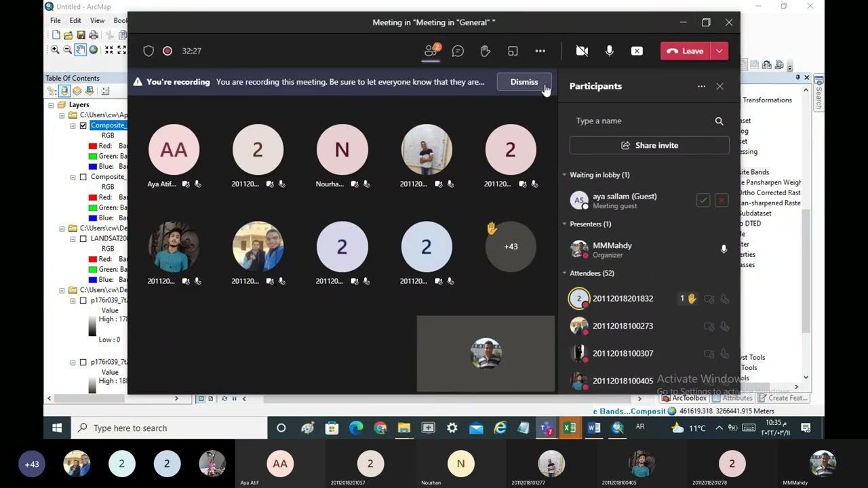Select attendee 20112018100307 in the list
The width and height of the screenshot is (868, 488).
649,353
